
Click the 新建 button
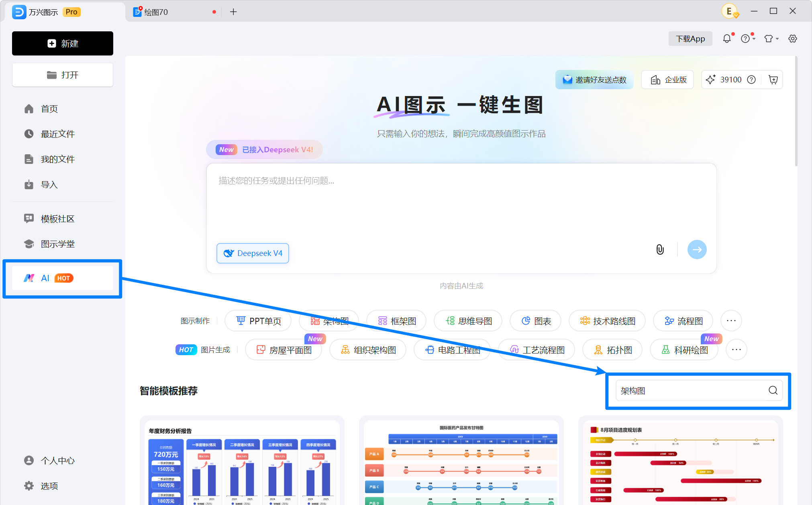[63, 43]
